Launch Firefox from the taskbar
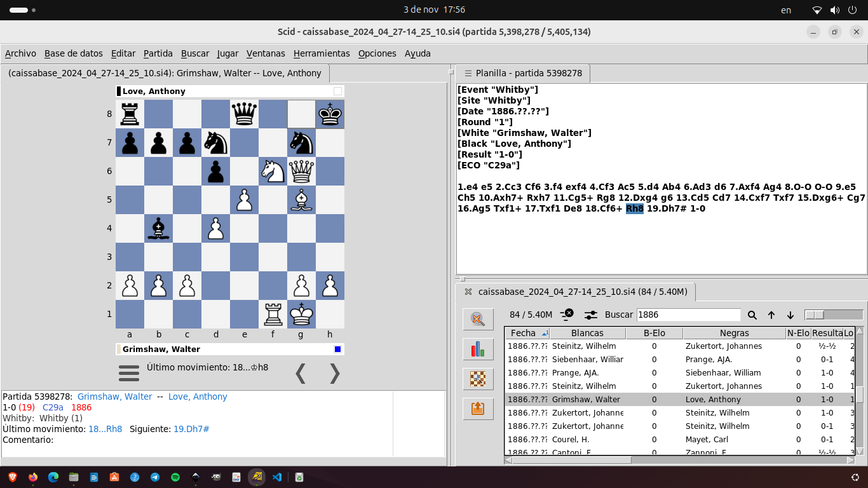 pyautogui.click(x=33, y=477)
